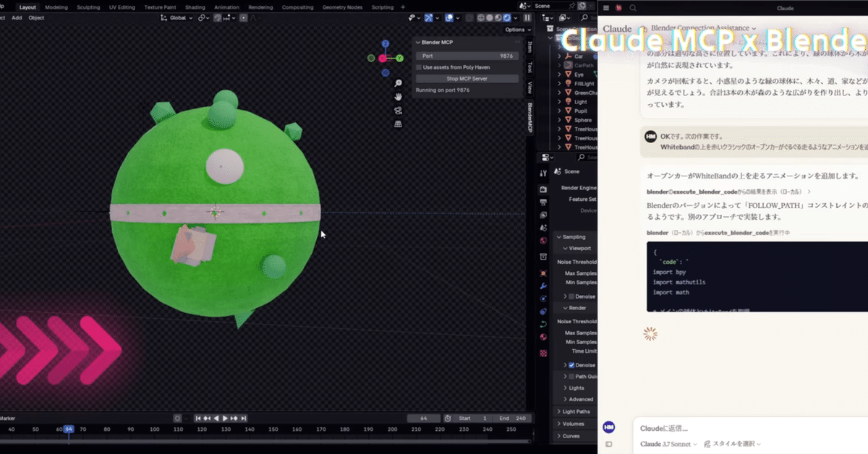The image size is (868, 454).
Task: Select the Sphere mesh icon in the outliner
Action: click(568, 120)
